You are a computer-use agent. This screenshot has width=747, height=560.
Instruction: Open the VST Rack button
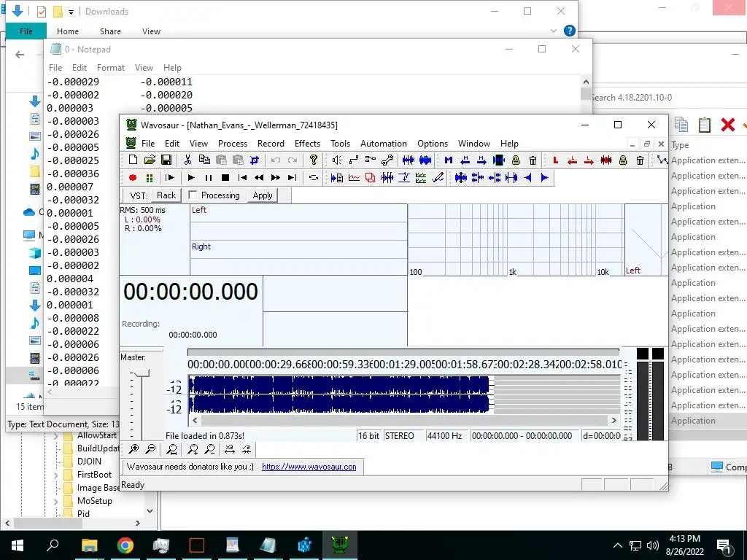tap(166, 195)
